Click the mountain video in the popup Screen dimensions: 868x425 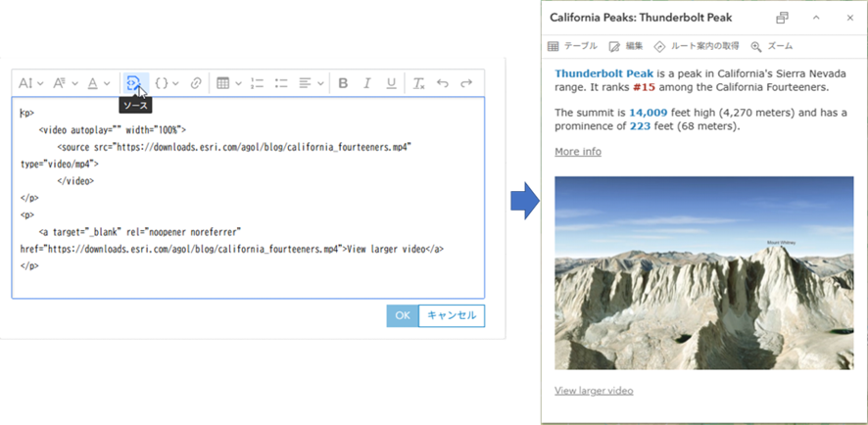pyautogui.click(x=704, y=273)
